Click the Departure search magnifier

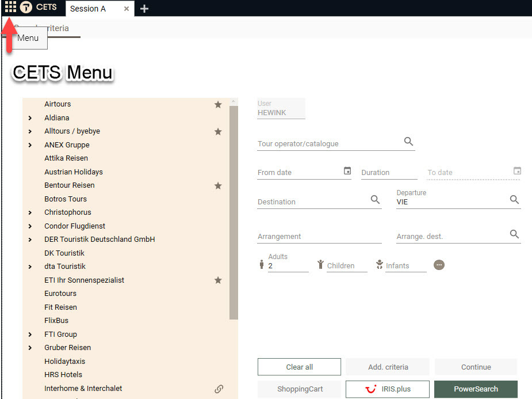pos(514,200)
